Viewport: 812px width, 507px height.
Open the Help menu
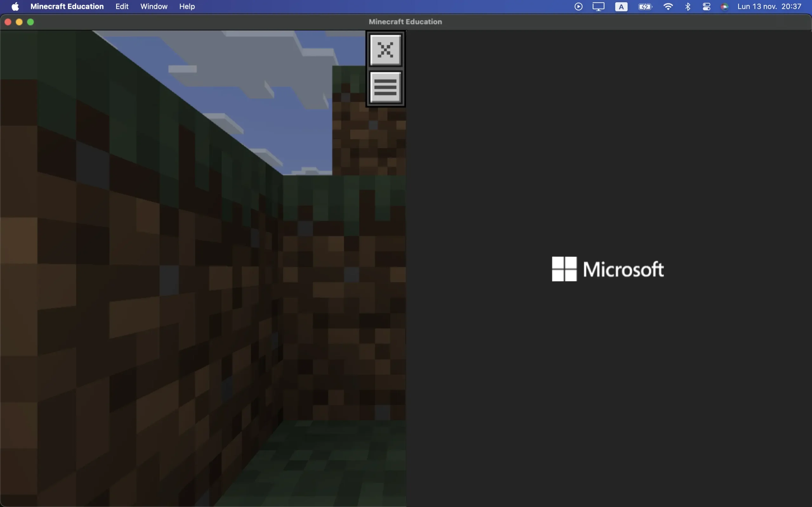187,6
